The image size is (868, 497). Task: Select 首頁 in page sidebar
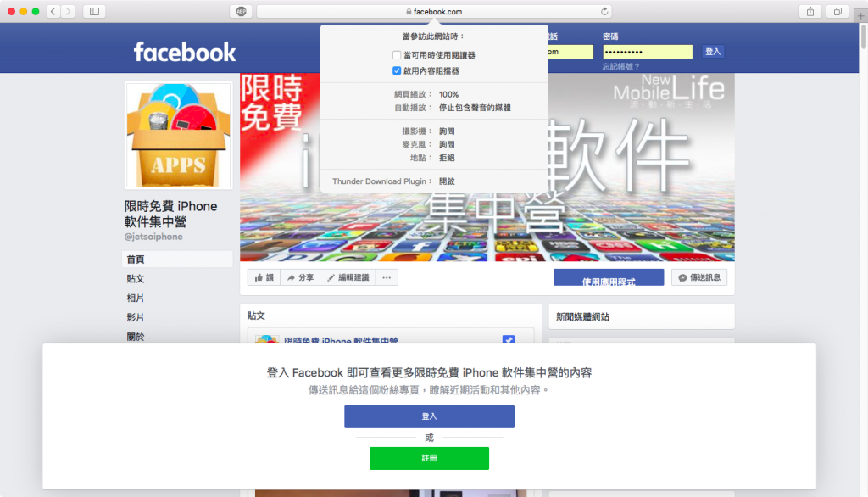point(177,260)
